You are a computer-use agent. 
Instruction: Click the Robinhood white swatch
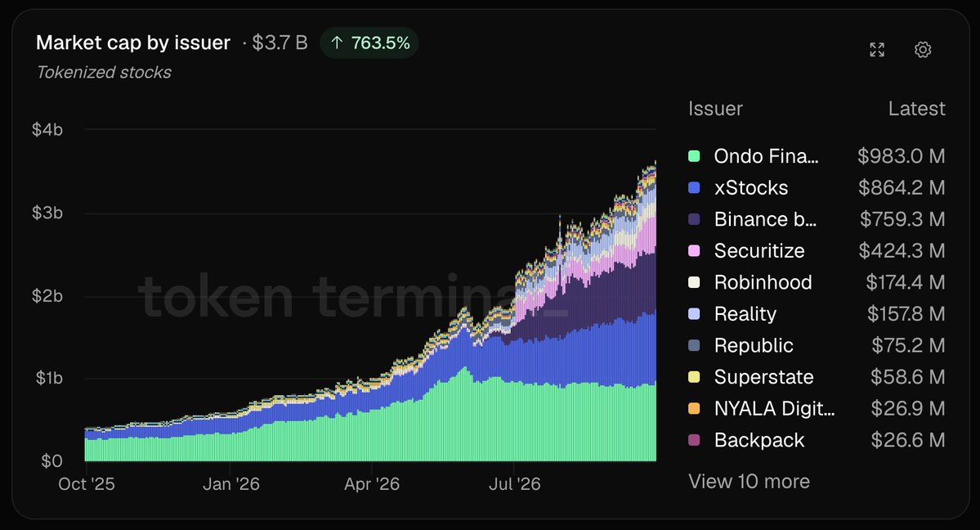click(x=694, y=282)
